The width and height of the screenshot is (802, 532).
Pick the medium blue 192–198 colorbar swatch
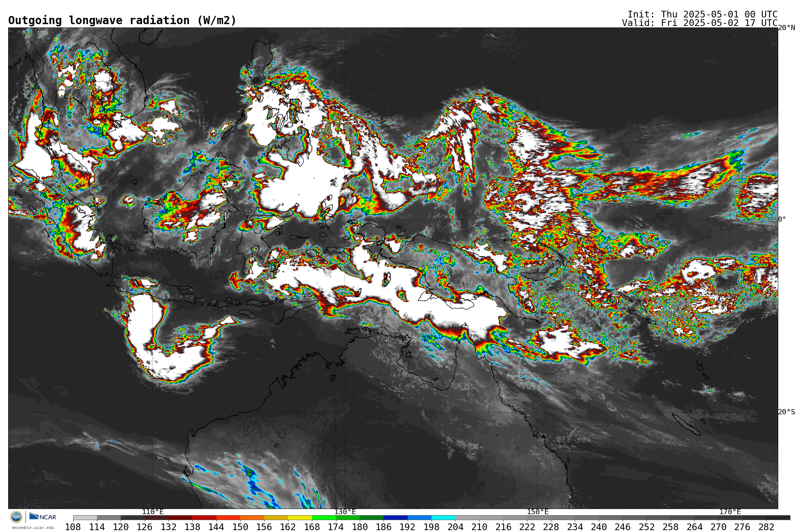(x=419, y=518)
